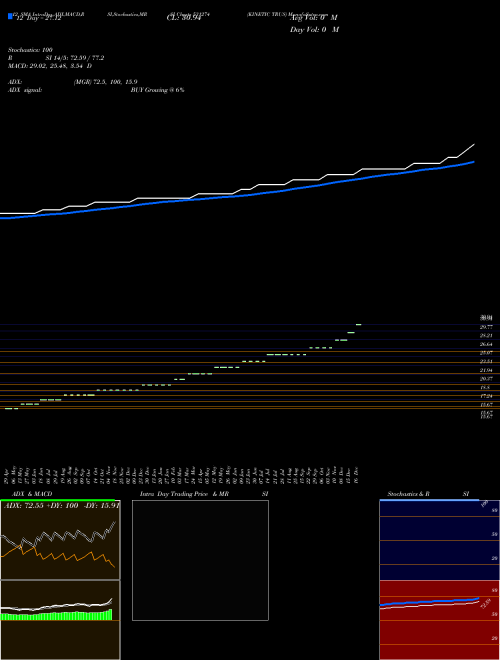Select the 'Day Vol: 0 M' text

[x=314, y=30]
